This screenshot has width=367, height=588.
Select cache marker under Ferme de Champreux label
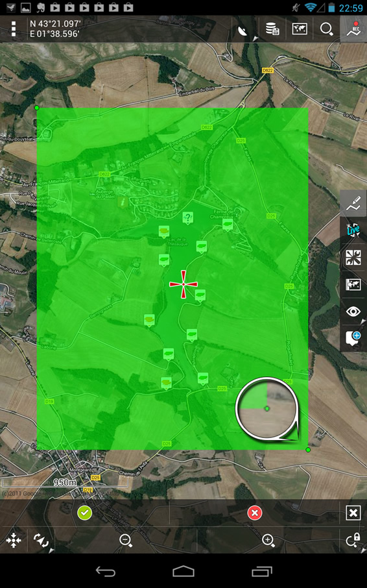tap(228, 225)
